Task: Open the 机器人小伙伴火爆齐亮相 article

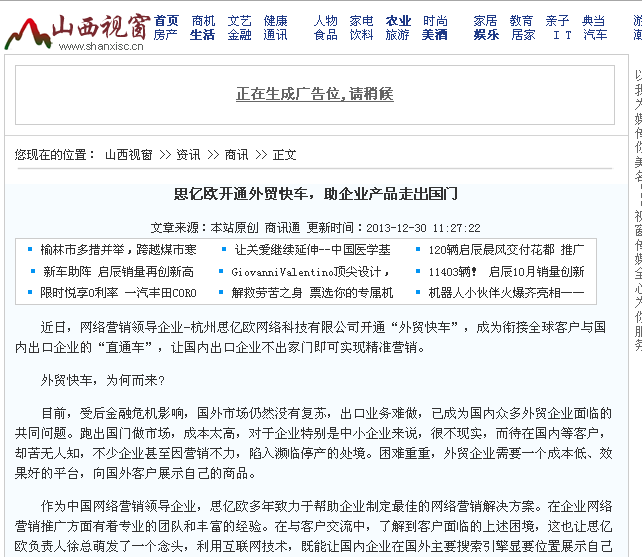Action: tap(505, 293)
